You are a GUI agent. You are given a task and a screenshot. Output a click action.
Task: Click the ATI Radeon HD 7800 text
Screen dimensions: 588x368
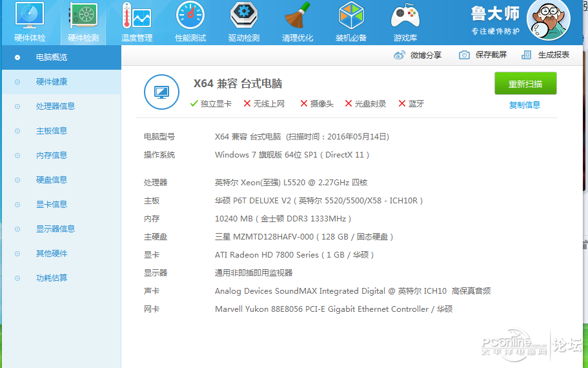294,255
